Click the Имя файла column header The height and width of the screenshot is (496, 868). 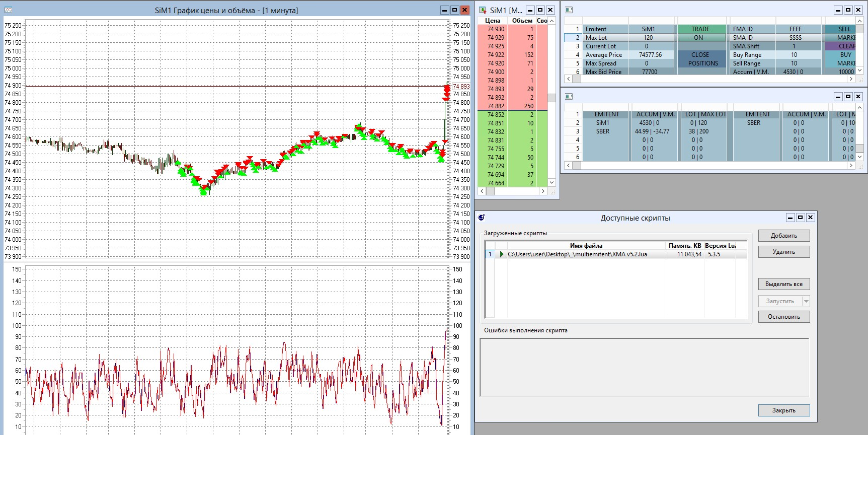[586, 246]
